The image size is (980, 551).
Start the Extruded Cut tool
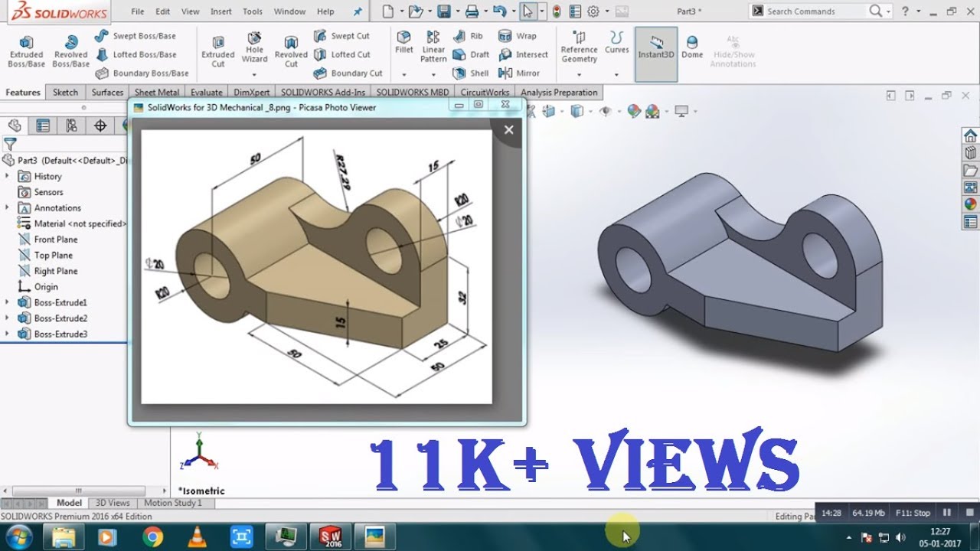pyautogui.click(x=218, y=51)
